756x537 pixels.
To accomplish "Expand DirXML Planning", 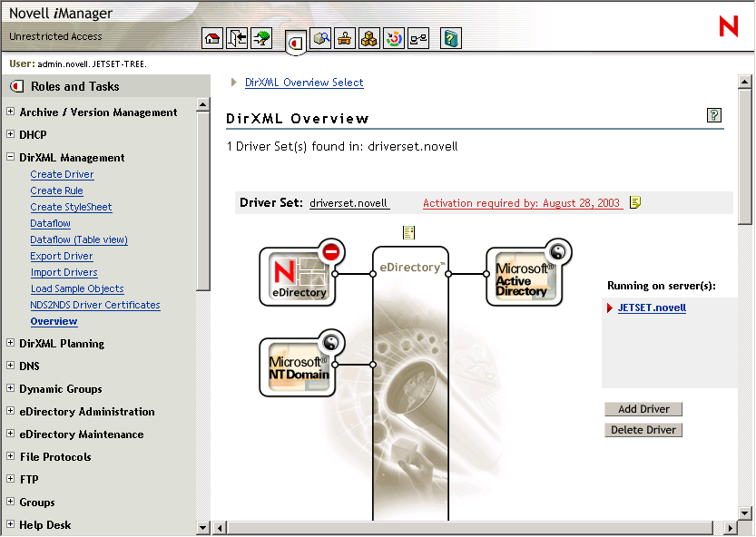I will [x=10, y=343].
